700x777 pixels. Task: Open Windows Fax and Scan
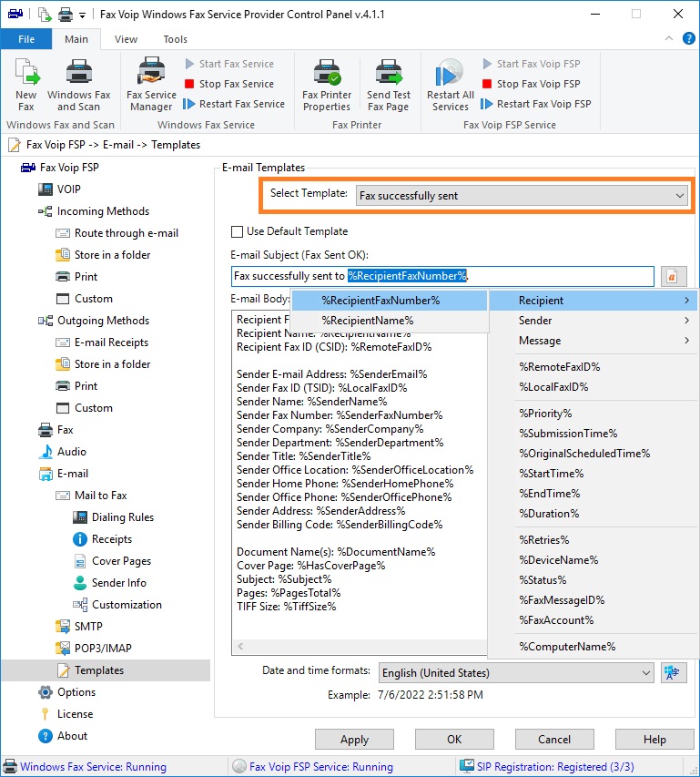click(78, 84)
